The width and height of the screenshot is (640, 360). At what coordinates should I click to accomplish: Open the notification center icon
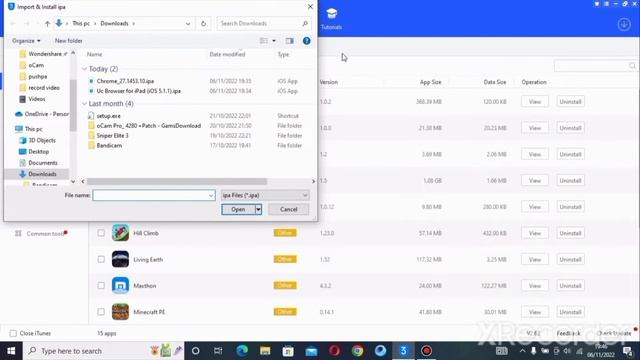628,351
